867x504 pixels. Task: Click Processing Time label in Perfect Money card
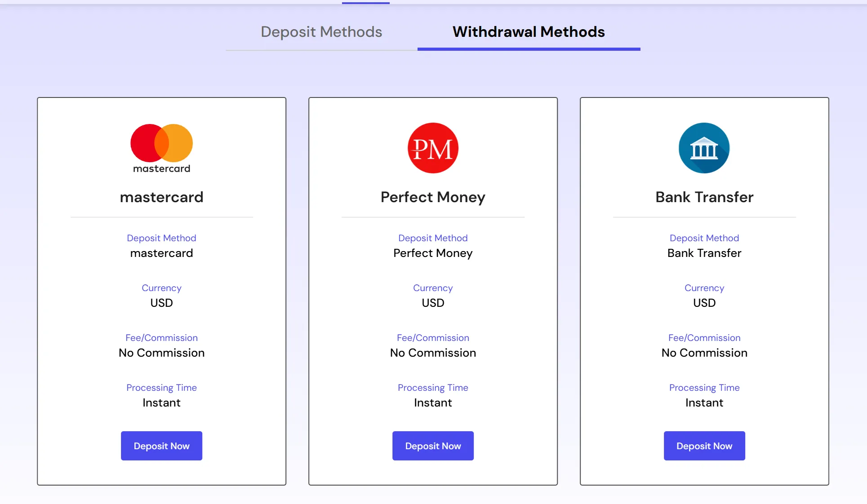pos(433,388)
